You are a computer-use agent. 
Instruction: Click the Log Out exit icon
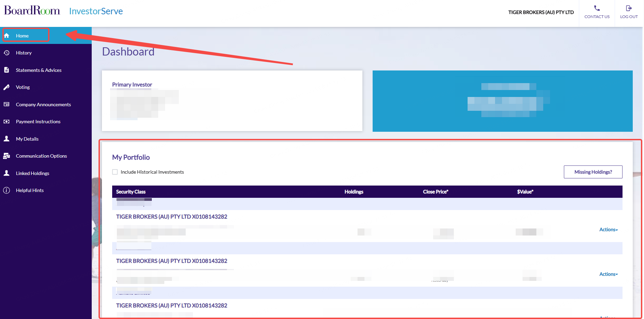(x=629, y=8)
